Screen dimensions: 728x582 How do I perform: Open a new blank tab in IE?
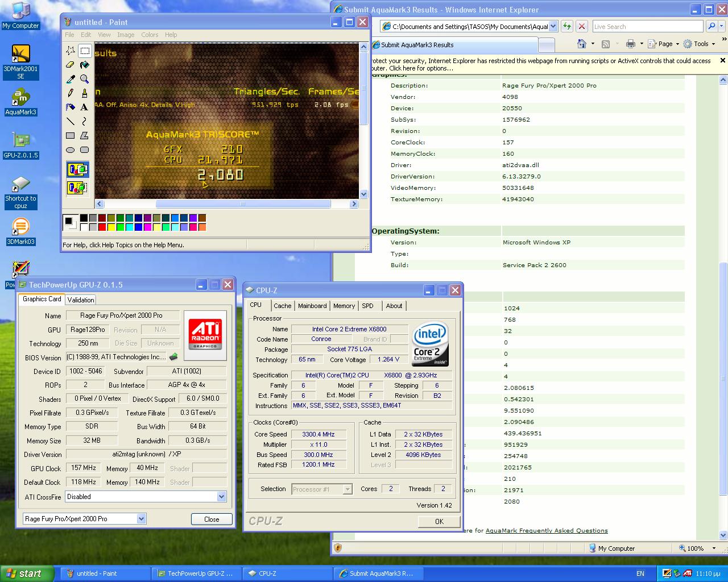coord(546,45)
